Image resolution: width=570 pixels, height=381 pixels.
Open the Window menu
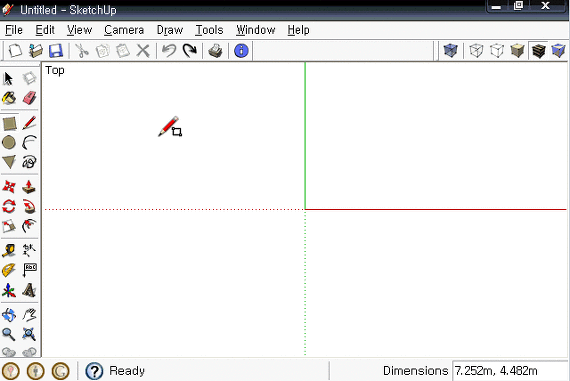coord(256,30)
